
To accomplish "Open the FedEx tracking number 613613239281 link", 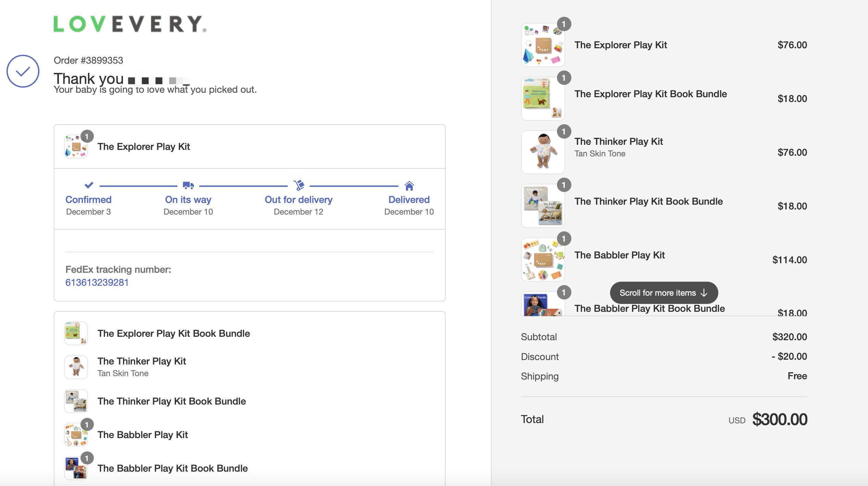I will tap(97, 282).
